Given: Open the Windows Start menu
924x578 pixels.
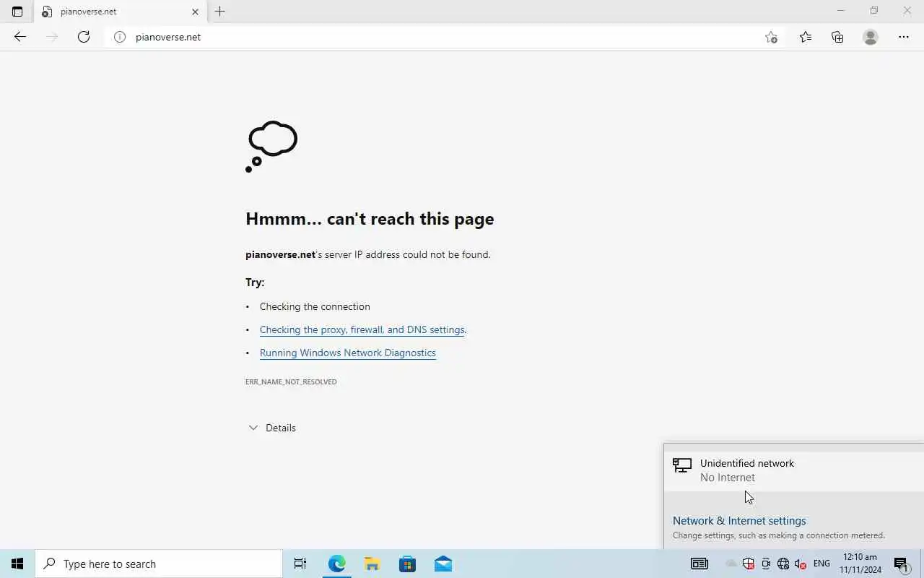Looking at the screenshot, I should click(x=17, y=564).
